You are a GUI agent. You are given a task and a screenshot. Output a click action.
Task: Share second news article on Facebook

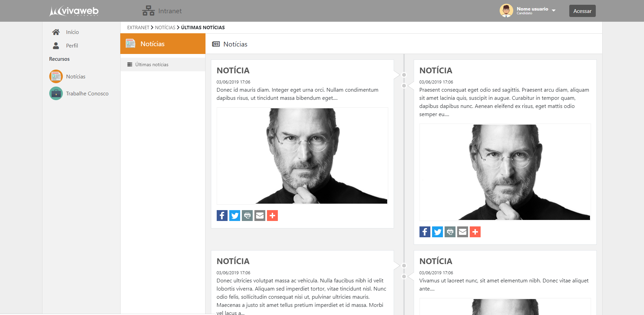[x=425, y=232]
